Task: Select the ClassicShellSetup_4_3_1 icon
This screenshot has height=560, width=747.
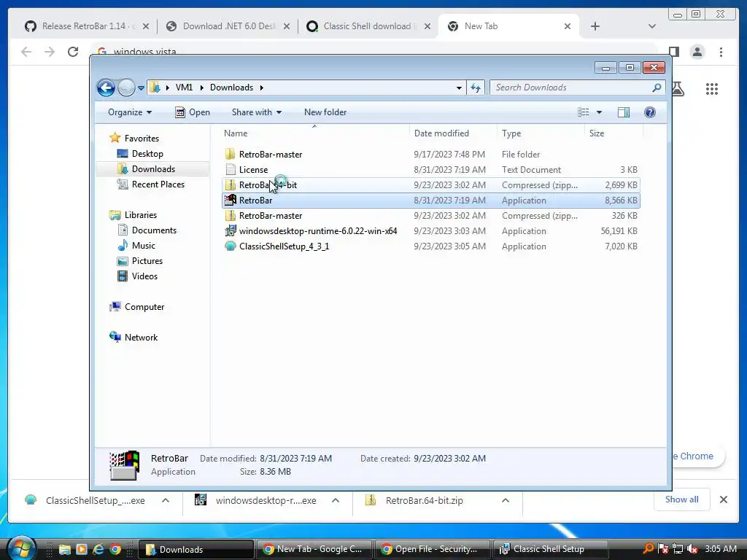Action: pos(230,246)
